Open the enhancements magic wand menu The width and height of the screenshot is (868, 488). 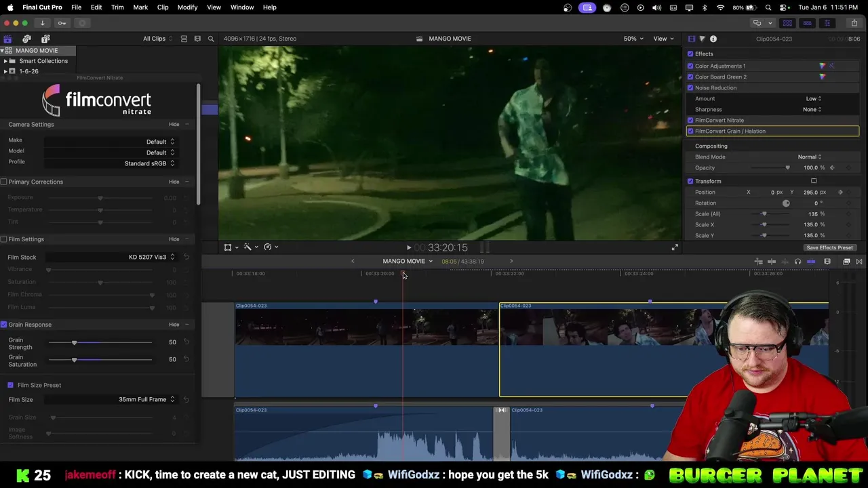click(x=250, y=247)
